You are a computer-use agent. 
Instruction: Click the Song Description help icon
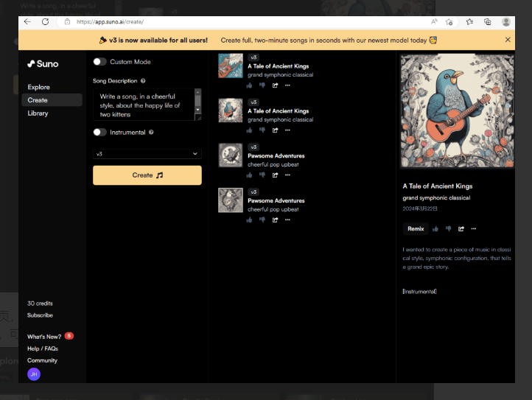(x=143, y=81)
